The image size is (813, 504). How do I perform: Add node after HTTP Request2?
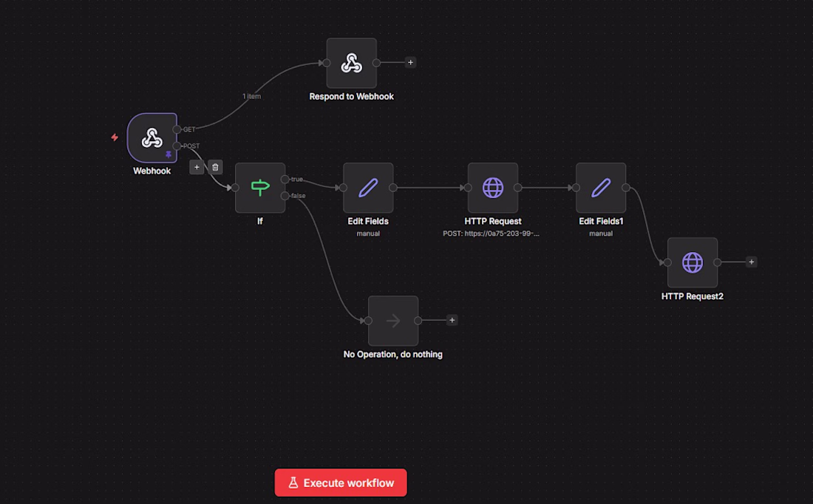click(752, 262)
